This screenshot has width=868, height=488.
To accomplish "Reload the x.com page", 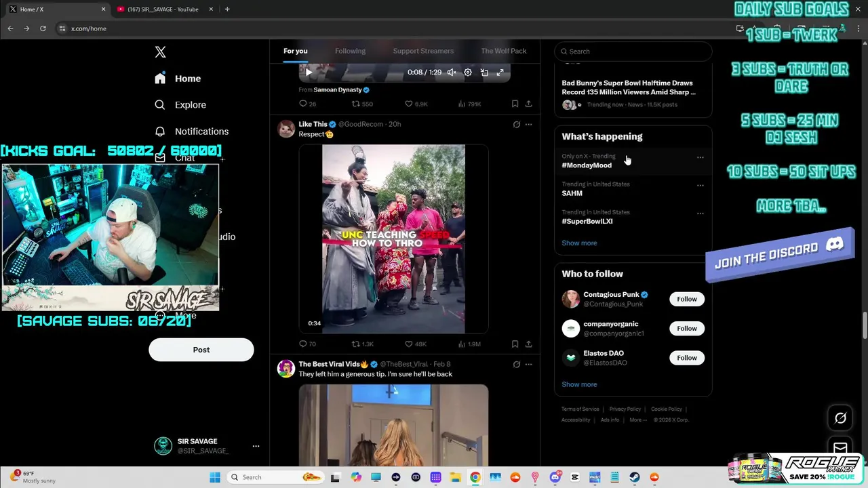I will 43,28.
